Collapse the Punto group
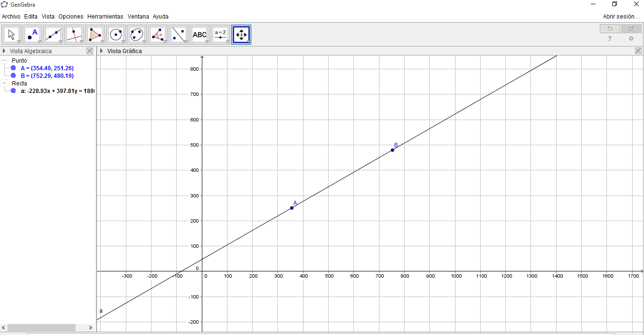 tap(5, 60)
